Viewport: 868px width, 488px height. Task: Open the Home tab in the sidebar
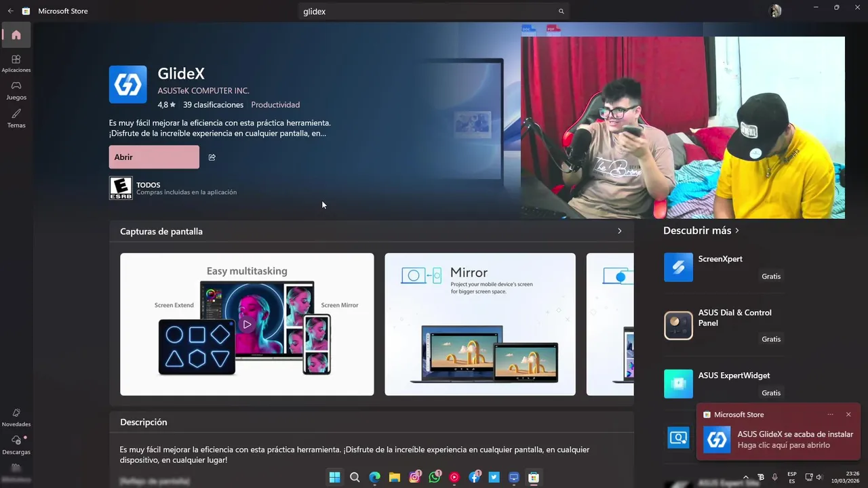coord(16,35)
